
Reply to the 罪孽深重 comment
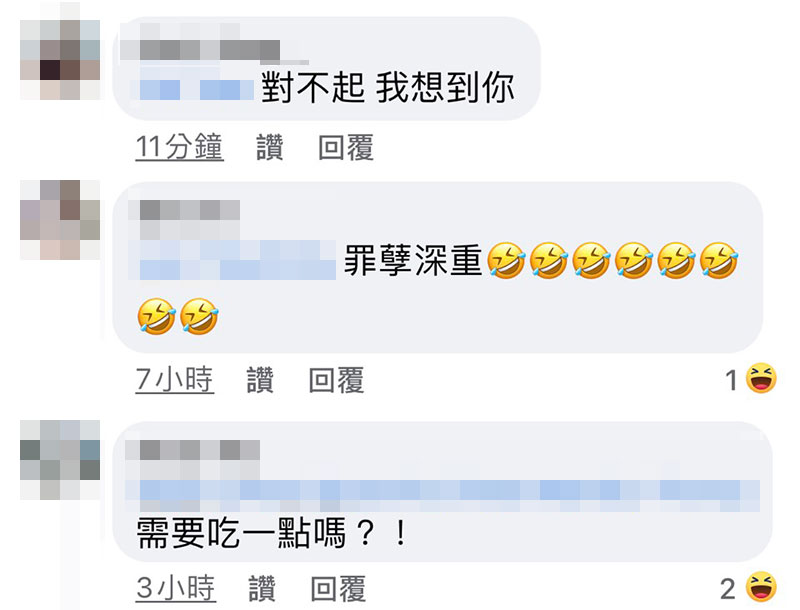[x=336, y=380]
